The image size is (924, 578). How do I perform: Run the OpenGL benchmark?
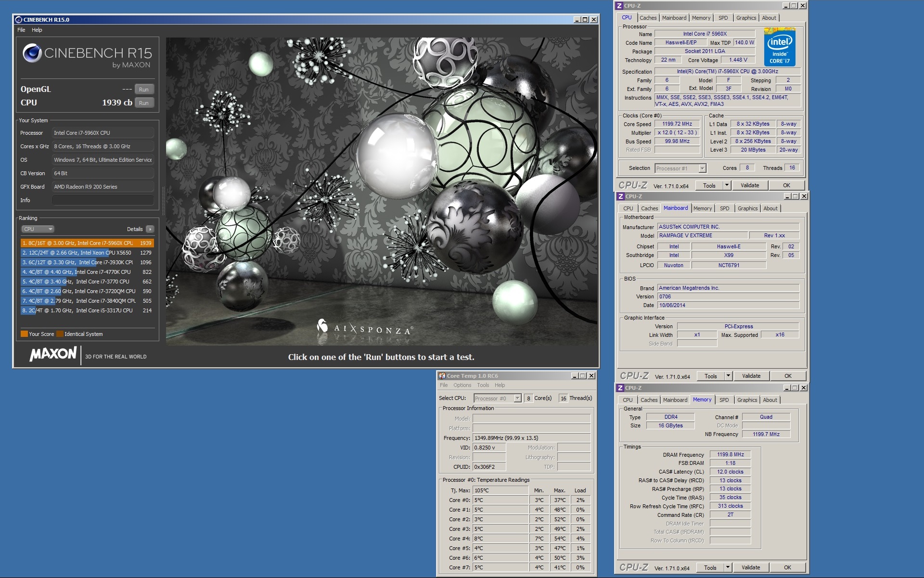(144, 90)
